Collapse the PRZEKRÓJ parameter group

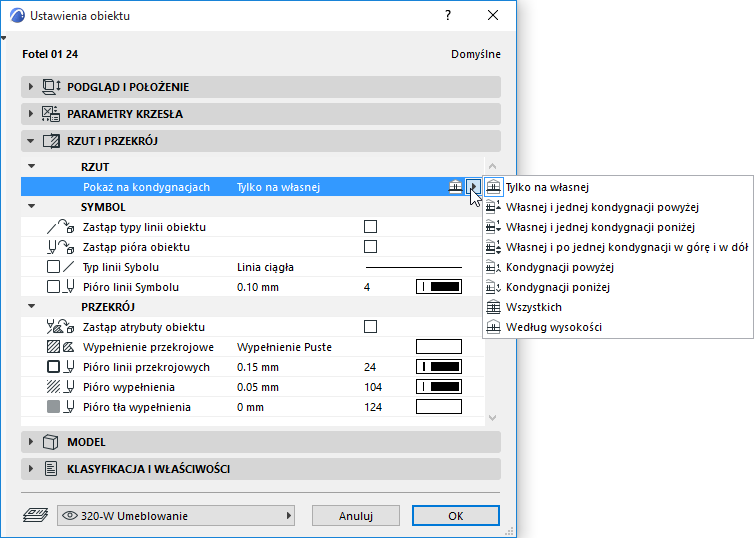point(32,306)
